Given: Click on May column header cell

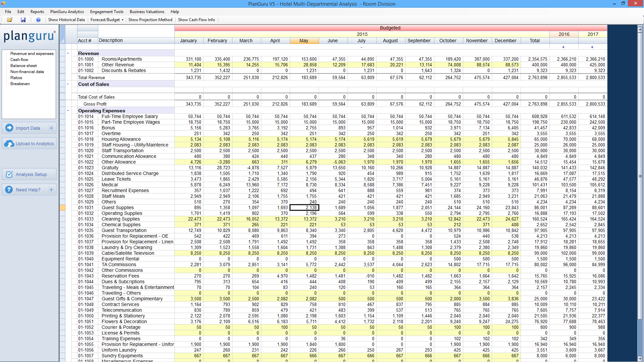Looking at the screenshot, I should [x=304, y=40].
